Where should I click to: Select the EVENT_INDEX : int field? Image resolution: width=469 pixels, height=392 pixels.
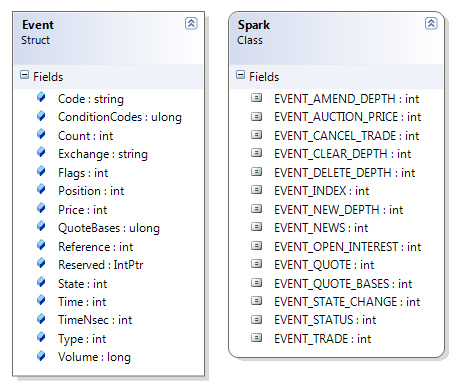[322, 191]
